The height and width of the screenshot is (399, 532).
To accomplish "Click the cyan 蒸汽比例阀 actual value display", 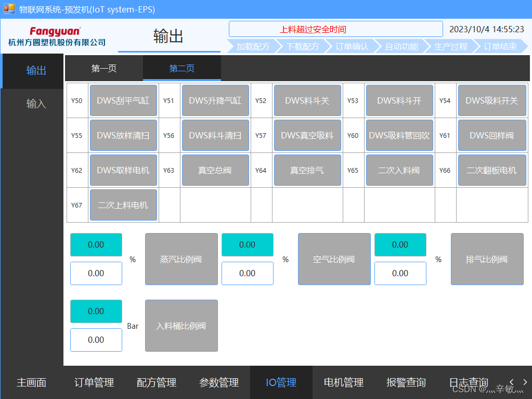I will point(96,244).
